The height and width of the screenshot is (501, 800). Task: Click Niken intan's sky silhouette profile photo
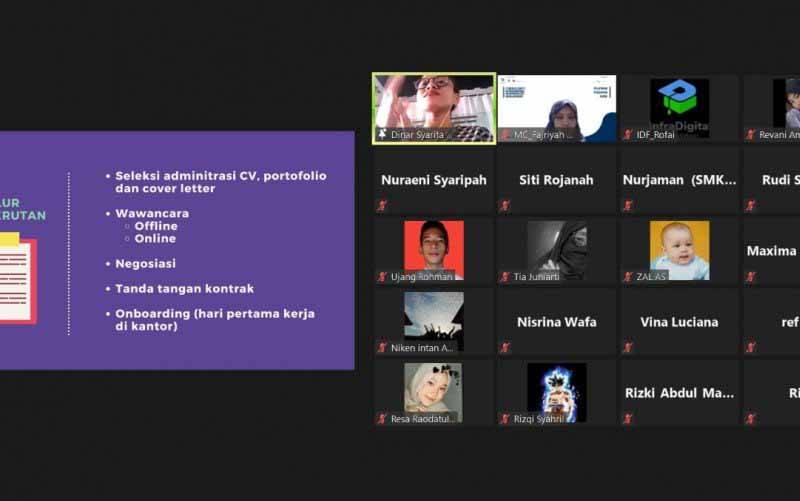434,320
